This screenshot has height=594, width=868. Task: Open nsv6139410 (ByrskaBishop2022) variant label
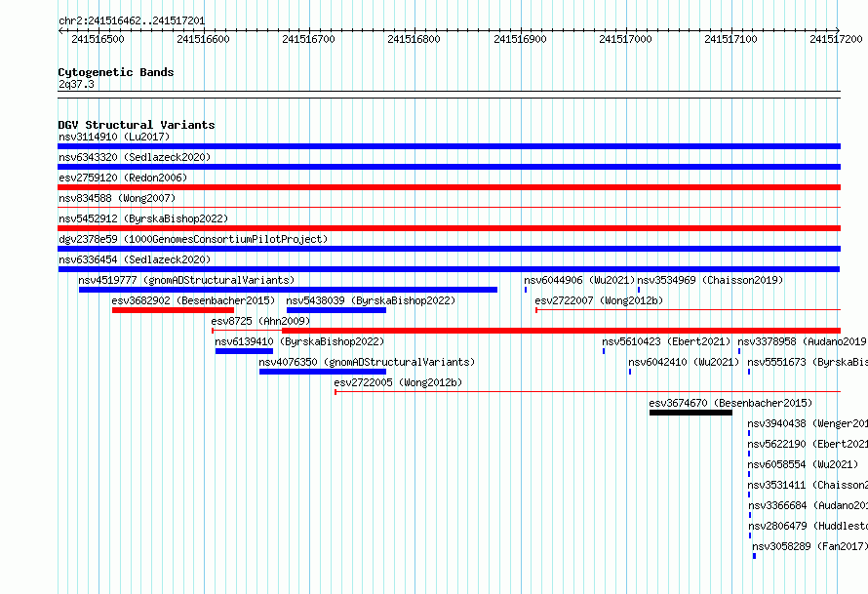[299, 341]
